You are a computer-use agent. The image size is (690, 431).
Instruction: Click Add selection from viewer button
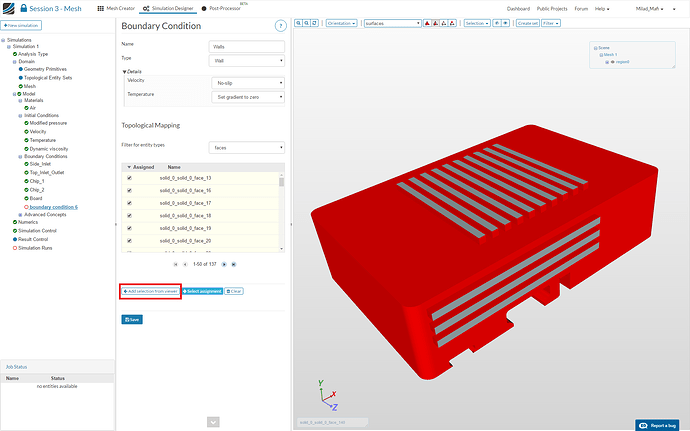149,290
